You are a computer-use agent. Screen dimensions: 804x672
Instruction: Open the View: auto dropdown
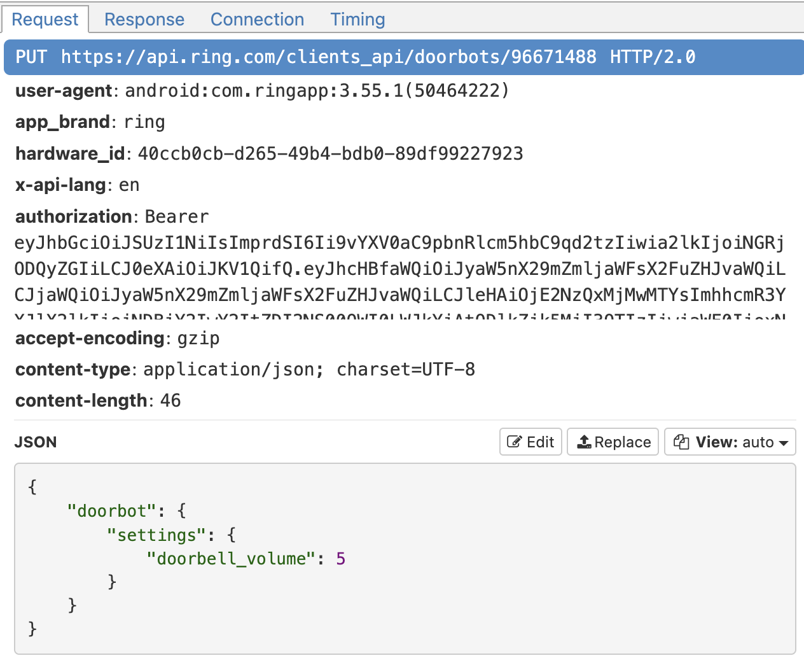click(730, 442)
